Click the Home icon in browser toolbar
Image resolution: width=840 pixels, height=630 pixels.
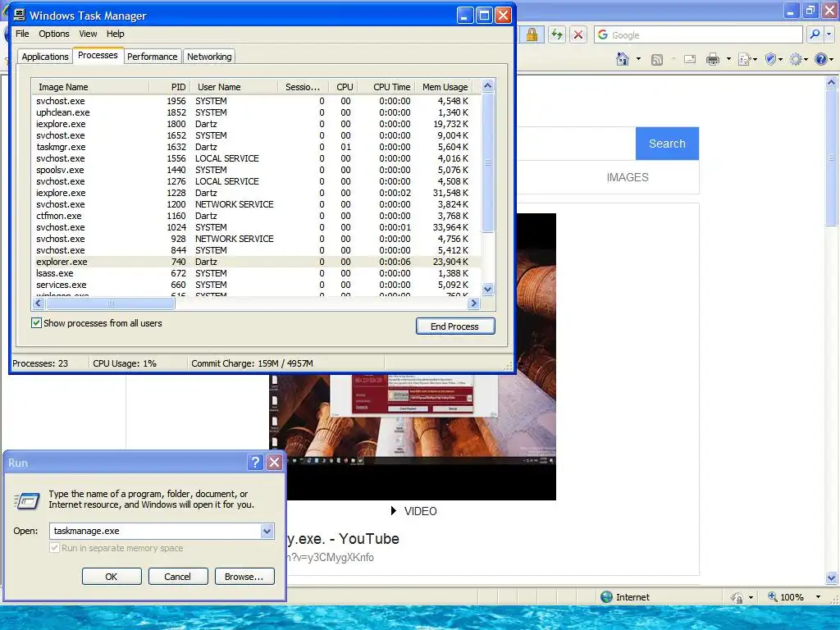623,59
